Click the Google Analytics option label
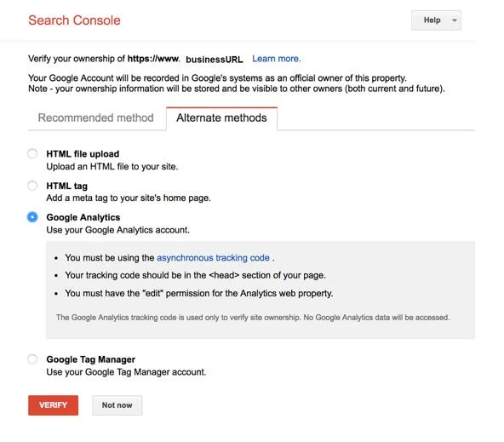504x442 pixels. click(x=83, y=217)
